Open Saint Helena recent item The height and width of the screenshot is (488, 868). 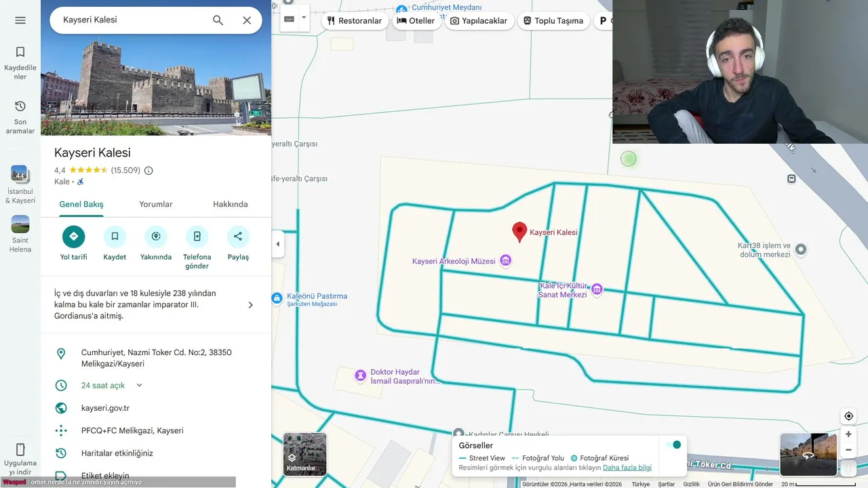click(x=20, y=235)
